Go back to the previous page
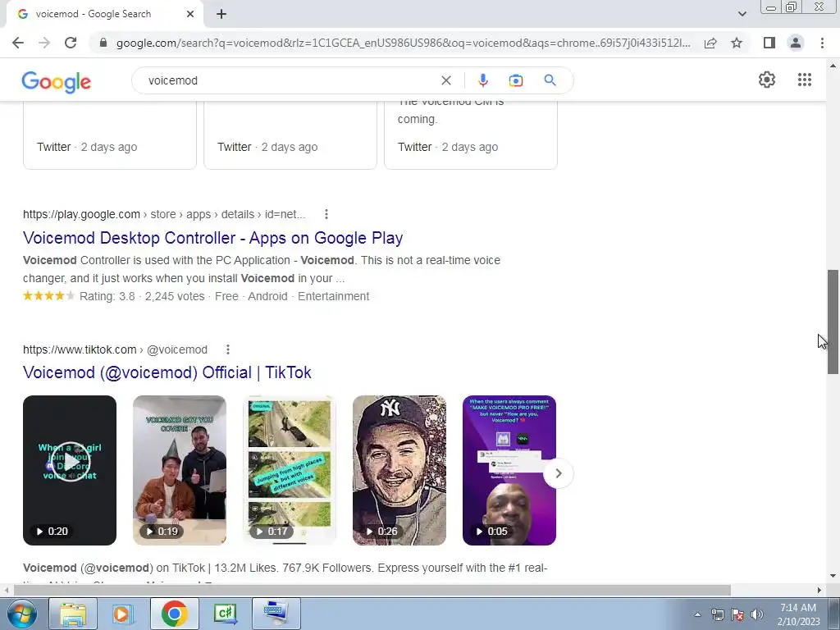 pos(18,43)
